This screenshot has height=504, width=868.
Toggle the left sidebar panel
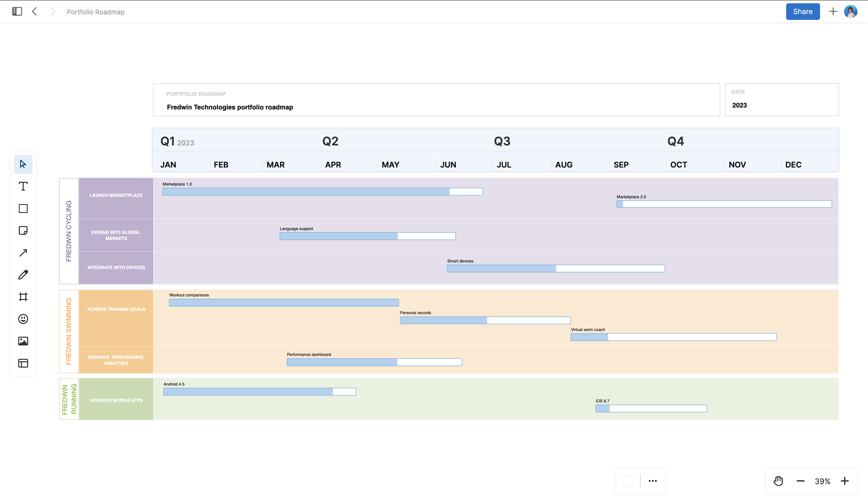(x=17, y=11)
